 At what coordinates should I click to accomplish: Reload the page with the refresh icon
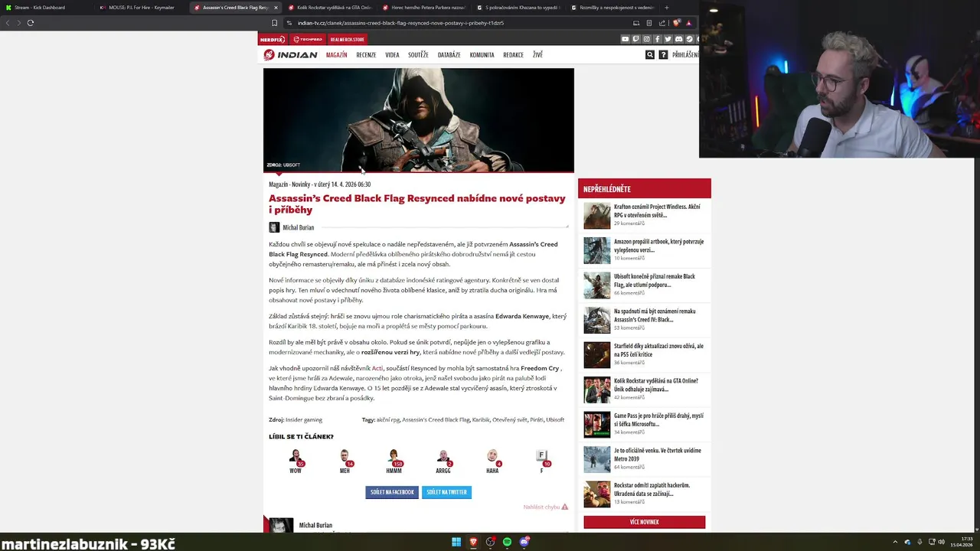click(31, 23)
